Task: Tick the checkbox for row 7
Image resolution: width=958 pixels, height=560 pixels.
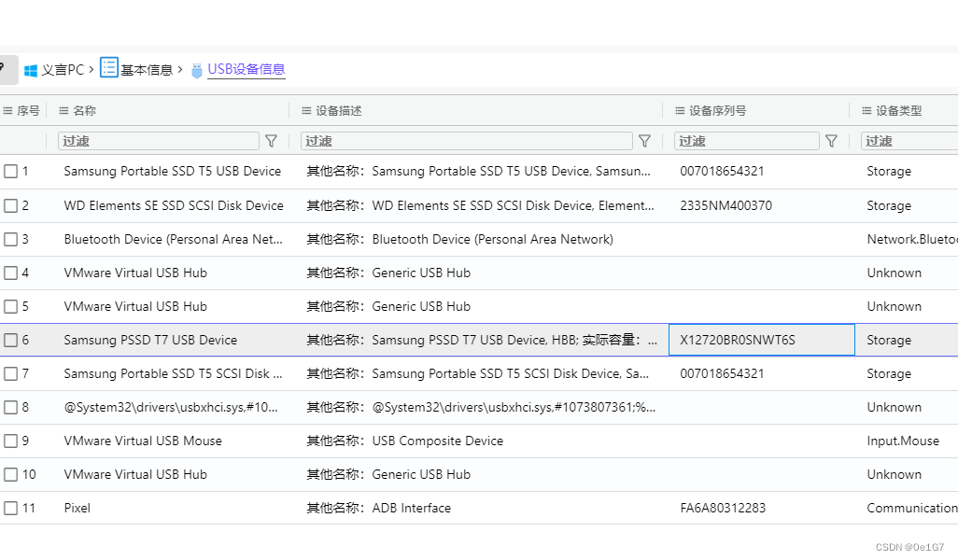Action: (10, 373)
